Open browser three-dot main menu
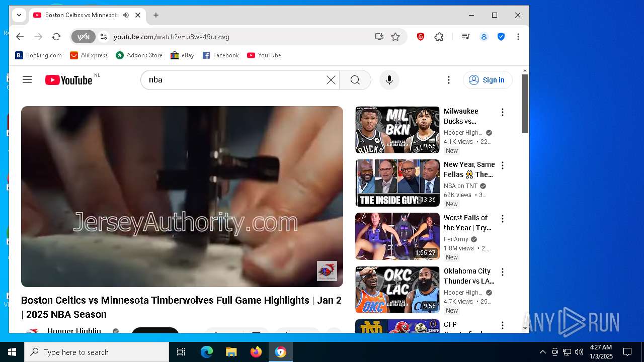This screenshot has height=362, width=644. (518, 37)
